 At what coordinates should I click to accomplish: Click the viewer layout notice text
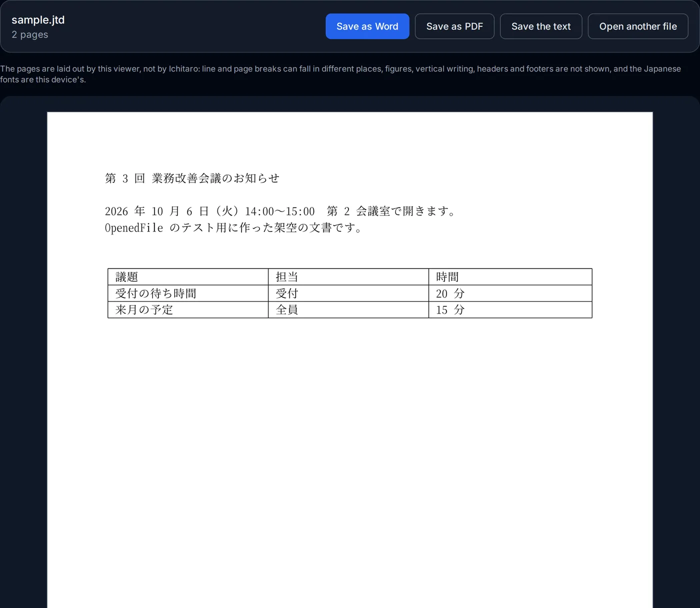[x=340, y=74]
